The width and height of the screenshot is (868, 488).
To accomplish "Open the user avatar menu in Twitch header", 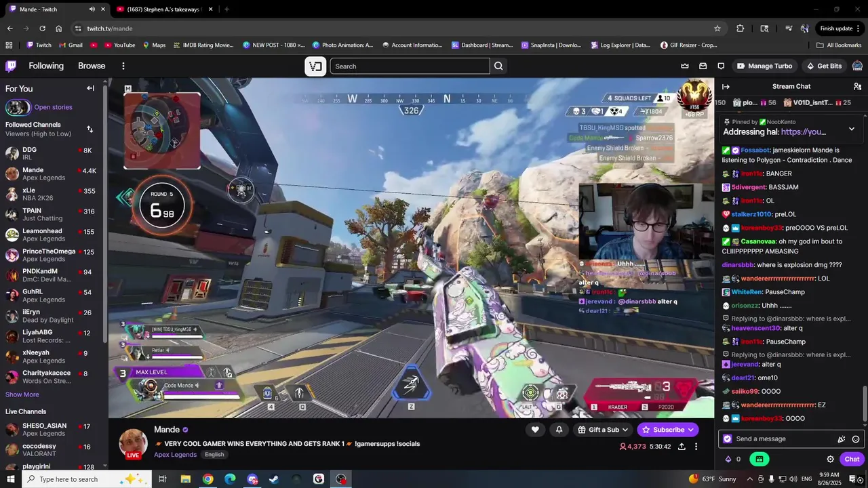I will coord(857,66).
